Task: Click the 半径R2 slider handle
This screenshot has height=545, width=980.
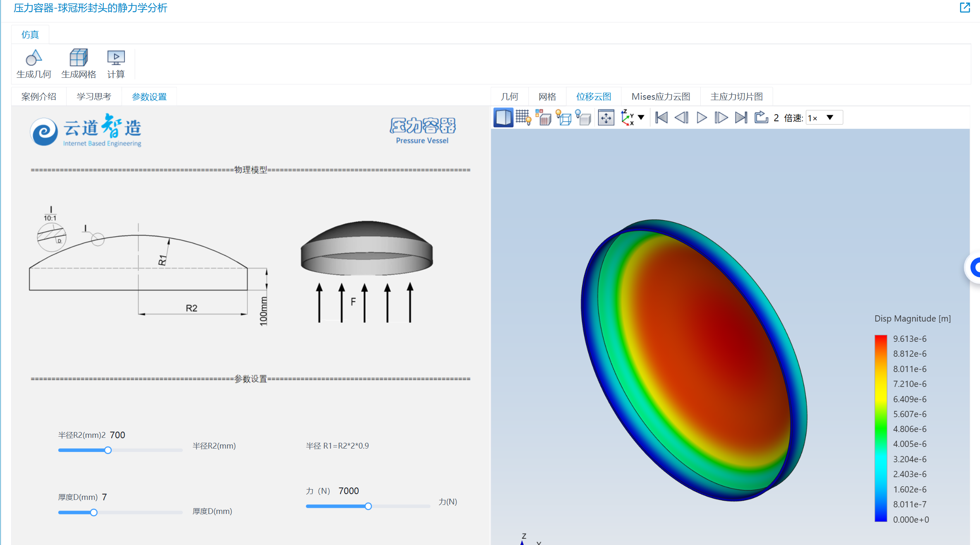Action: coord(108,450)
